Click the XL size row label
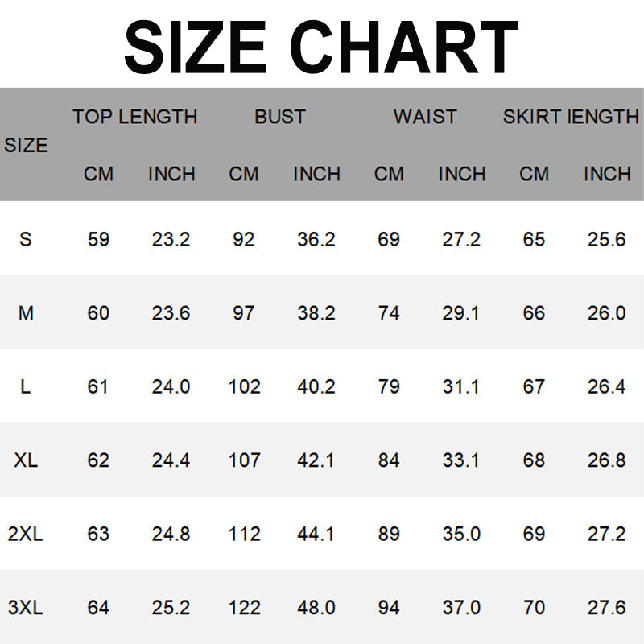 point(26,460)
